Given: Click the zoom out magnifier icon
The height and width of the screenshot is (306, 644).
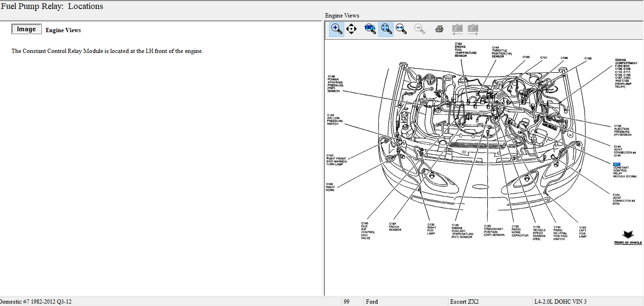Looking at the screenshot, I should click(x=420, y=29).
